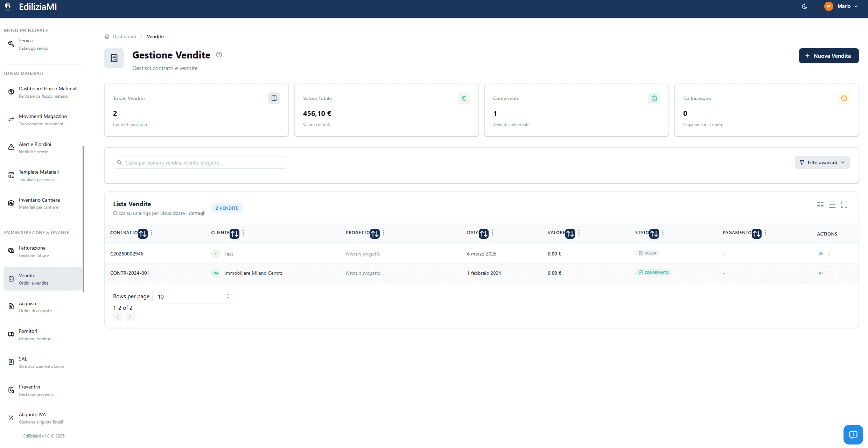The image size is (868, 448).
Task: Switch to list density view icon
Action: (832, 205)
